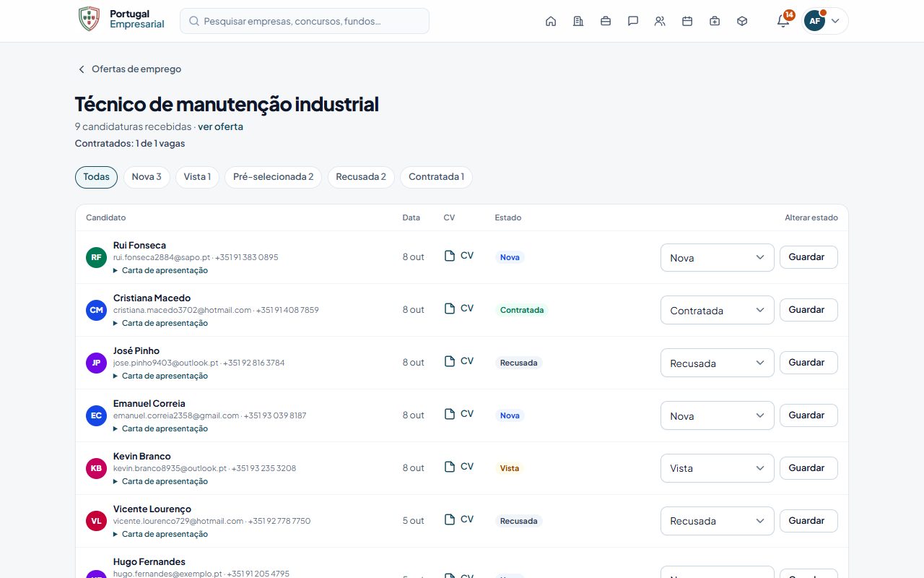Open Rui Fonseca's CV document
The image size is (924, 578).
[459, 256]
